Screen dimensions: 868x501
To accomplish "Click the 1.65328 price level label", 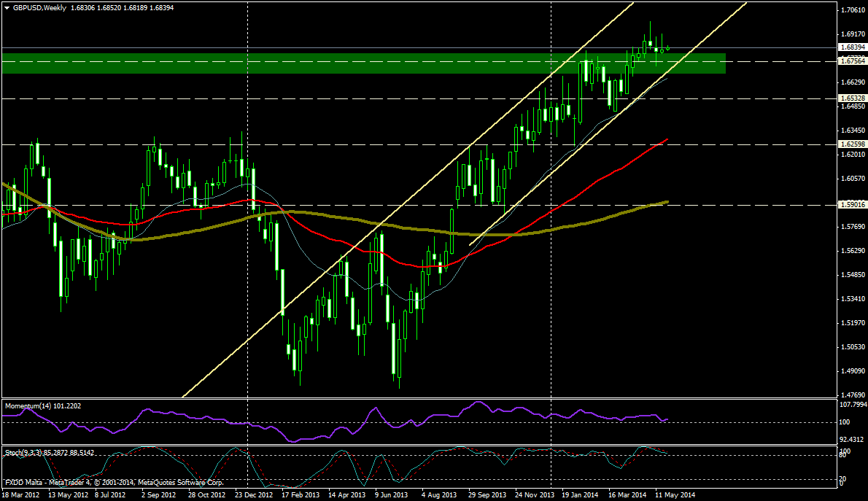I will coord(852,98).
